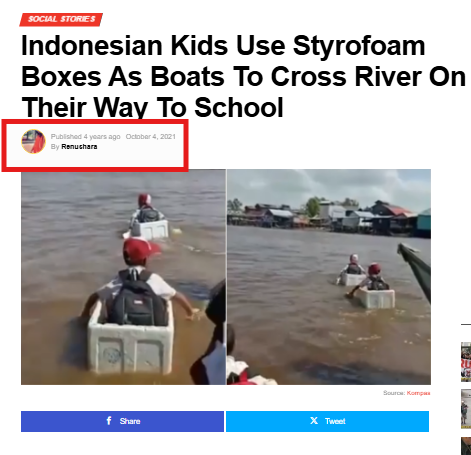Click the Facebook 'f' icon
Image resolution: width=471 pixels, height=455 pixels.
coord(109,420)
